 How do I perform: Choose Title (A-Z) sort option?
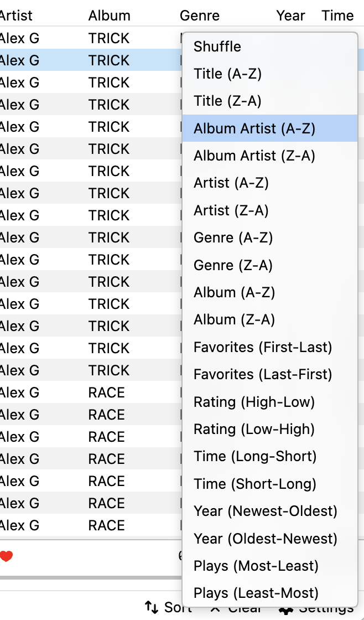tap(270, 74)
